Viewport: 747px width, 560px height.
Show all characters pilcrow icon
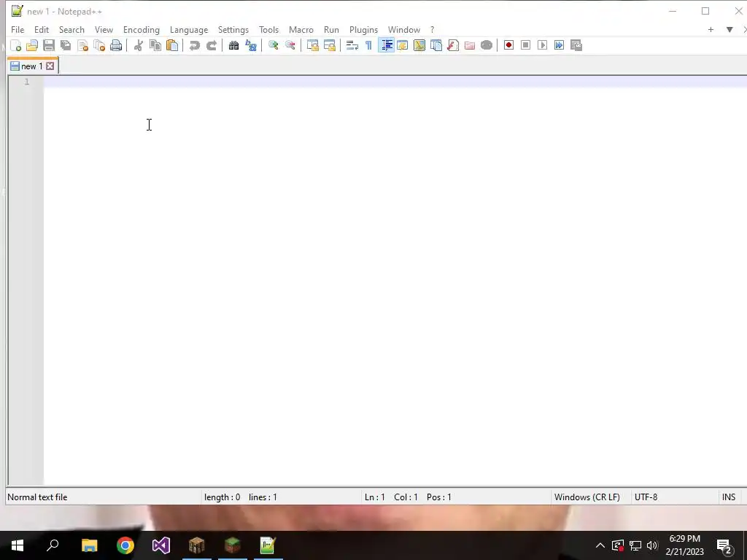tap(368, 45)
